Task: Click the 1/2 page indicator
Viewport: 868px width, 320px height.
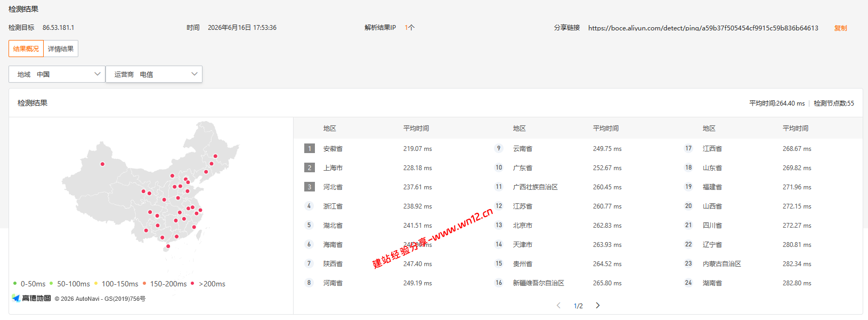Action: [578, 306]
